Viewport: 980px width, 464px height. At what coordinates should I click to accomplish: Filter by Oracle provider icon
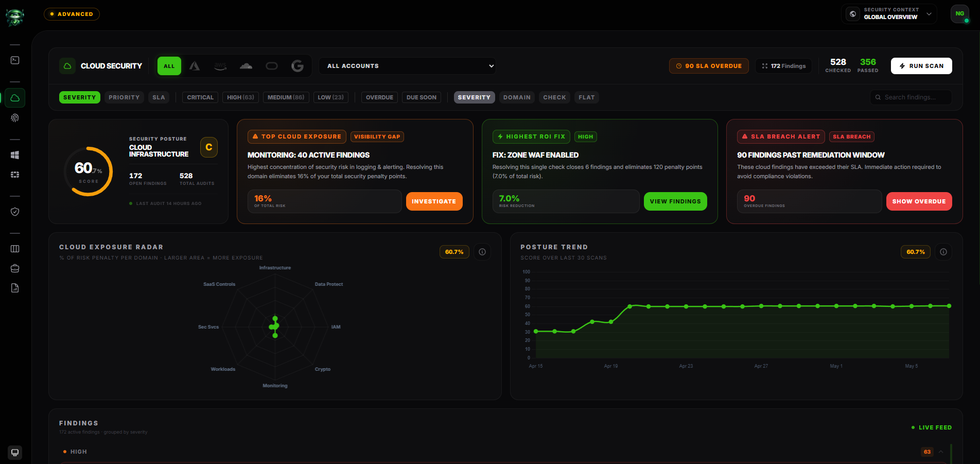[272, 66]
